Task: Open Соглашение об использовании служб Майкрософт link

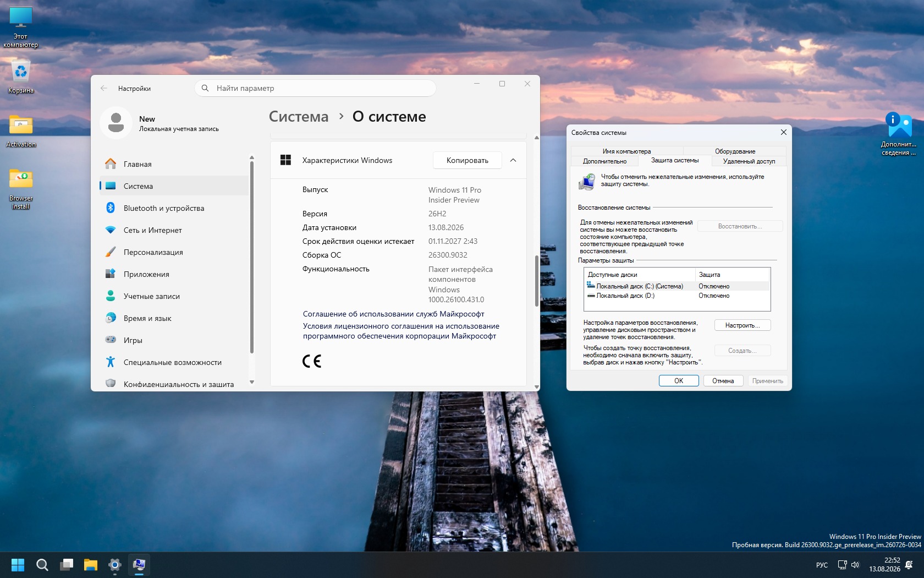Action: click(394, 314)
